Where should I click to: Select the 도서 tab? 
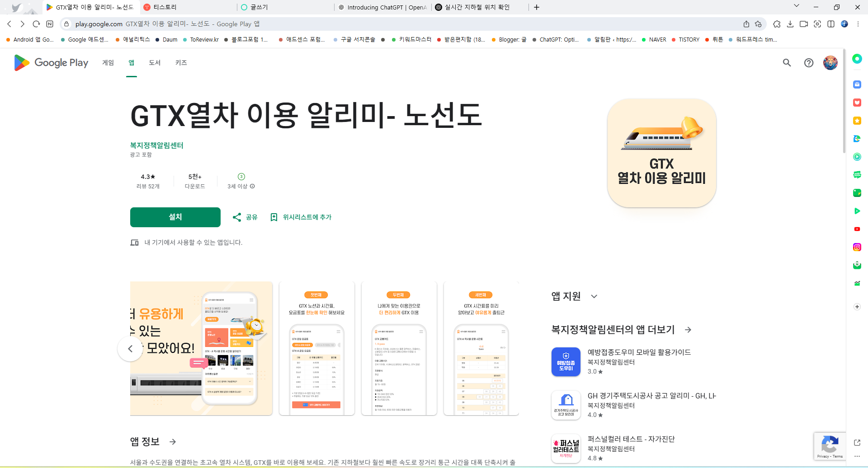click(x=155, y=63)
